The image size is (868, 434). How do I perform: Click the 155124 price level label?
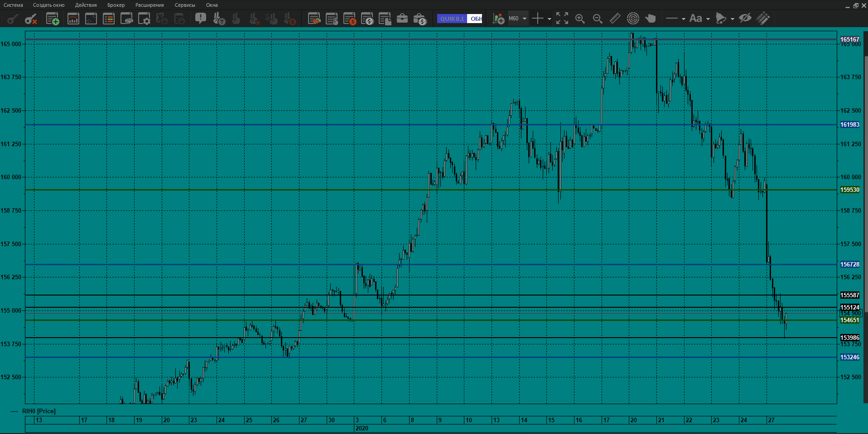coord(850,307)
